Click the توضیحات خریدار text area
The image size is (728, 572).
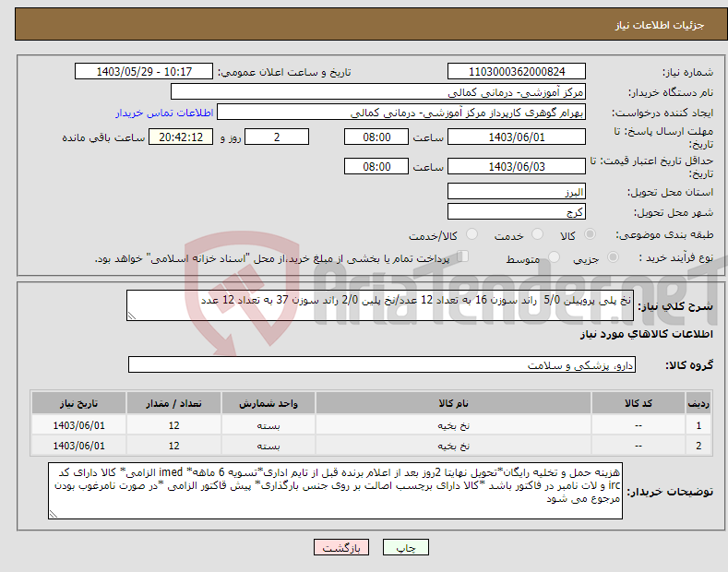[335, 491]
